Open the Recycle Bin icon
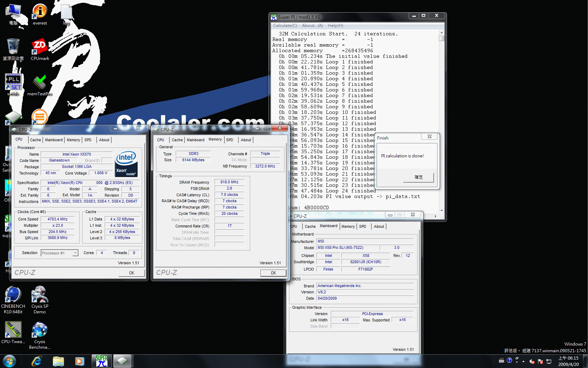 13,49
